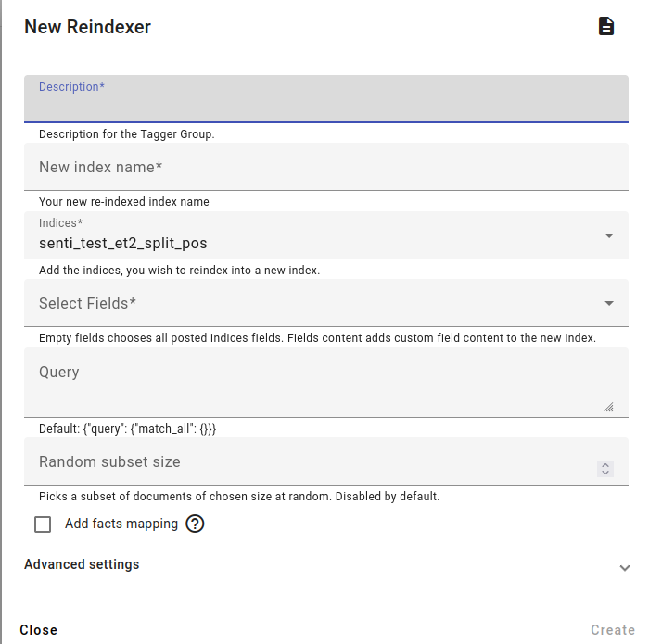Click the Create button
Screen dimensions: 649x644
(613, 630)
